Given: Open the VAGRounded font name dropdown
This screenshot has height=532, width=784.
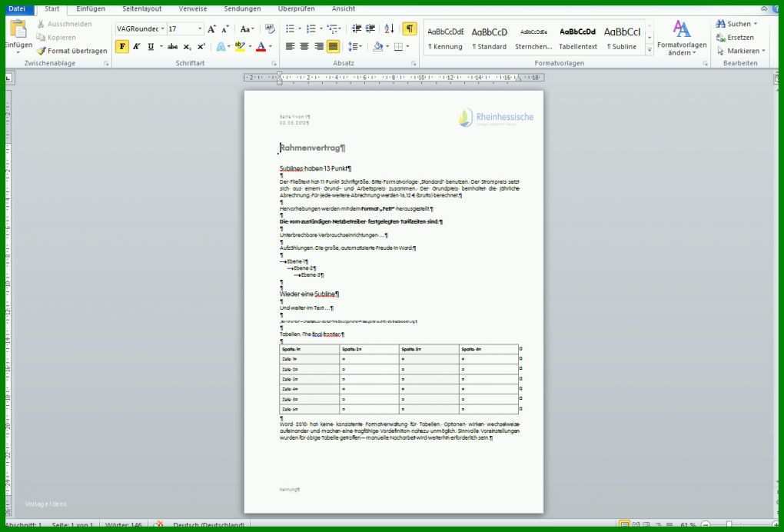Looking at the screenshot, I should (x=162, y=29).
